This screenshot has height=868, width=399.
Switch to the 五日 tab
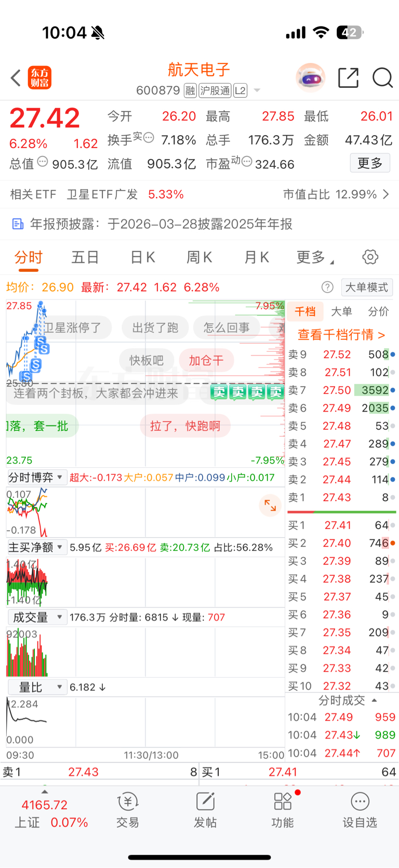(x=85, y=257)
